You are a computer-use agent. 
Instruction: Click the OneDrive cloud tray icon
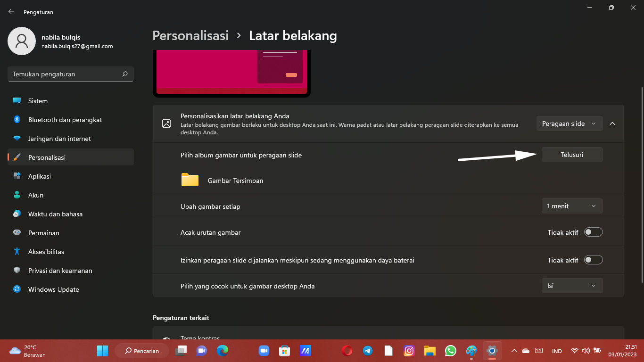pos(526,351)
